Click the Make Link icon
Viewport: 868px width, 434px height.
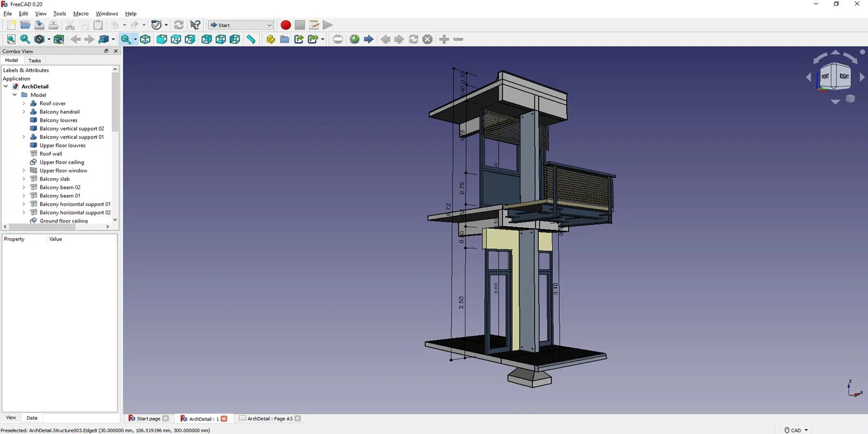pyautogui.click(x=299, y=39)
